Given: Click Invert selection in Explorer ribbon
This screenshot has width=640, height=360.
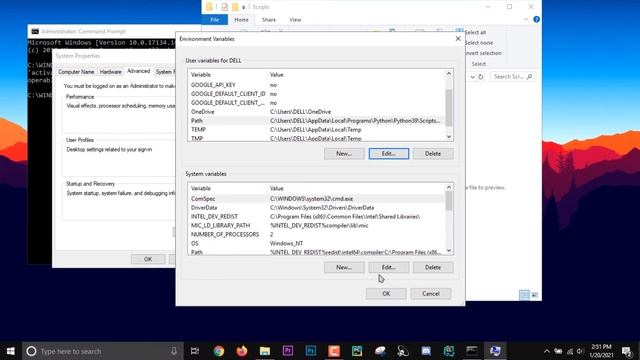Looking at the screenshot, I should coord(483,53).
